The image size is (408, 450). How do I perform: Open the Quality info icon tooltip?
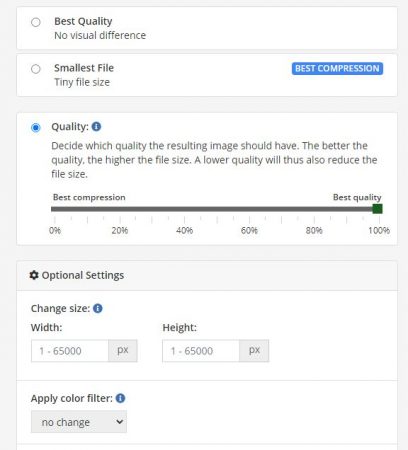tap(96, 127)
